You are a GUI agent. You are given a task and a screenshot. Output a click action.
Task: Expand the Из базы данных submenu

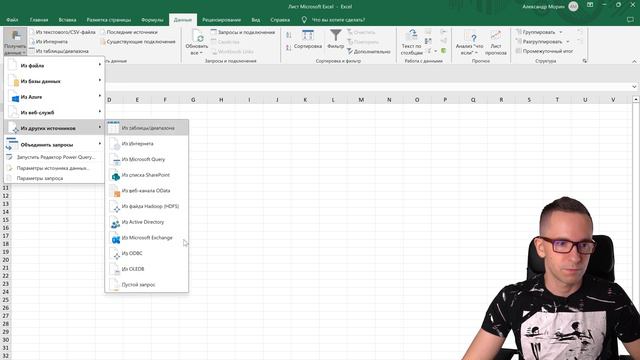click(54, 81)
